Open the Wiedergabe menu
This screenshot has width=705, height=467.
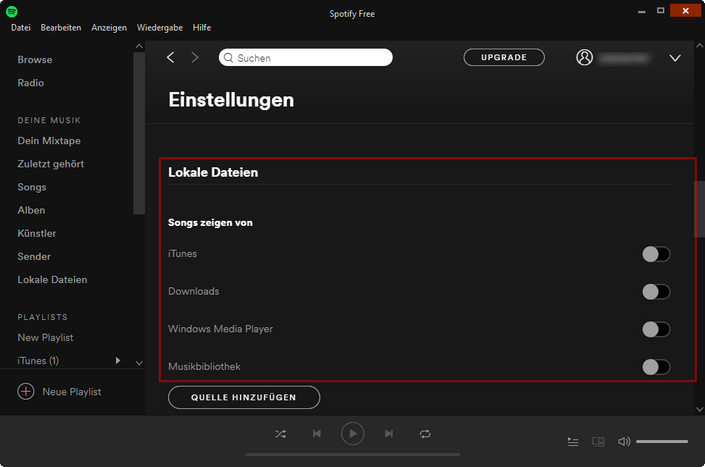coord(160,28)
